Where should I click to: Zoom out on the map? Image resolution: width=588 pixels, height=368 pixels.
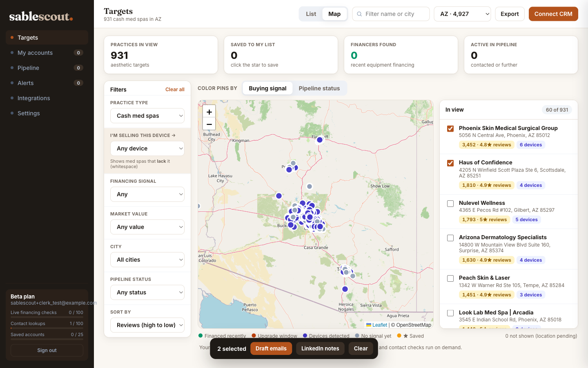coord(209,124)
